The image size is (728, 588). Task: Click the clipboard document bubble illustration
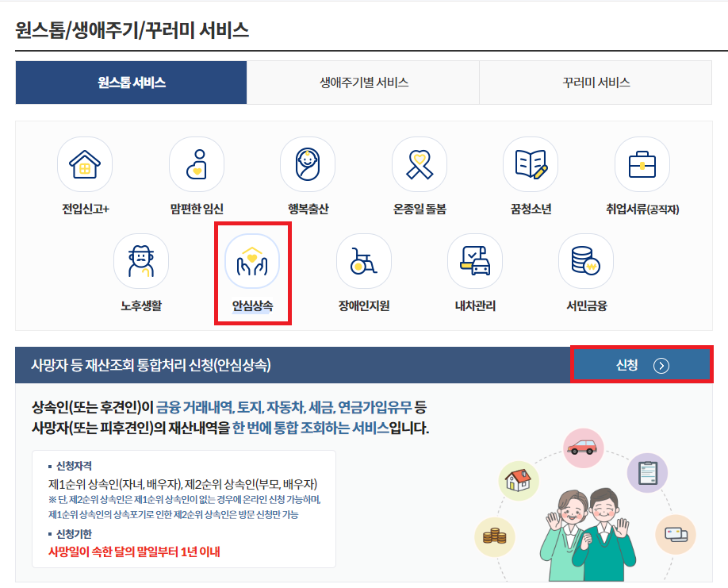point(647,473)
